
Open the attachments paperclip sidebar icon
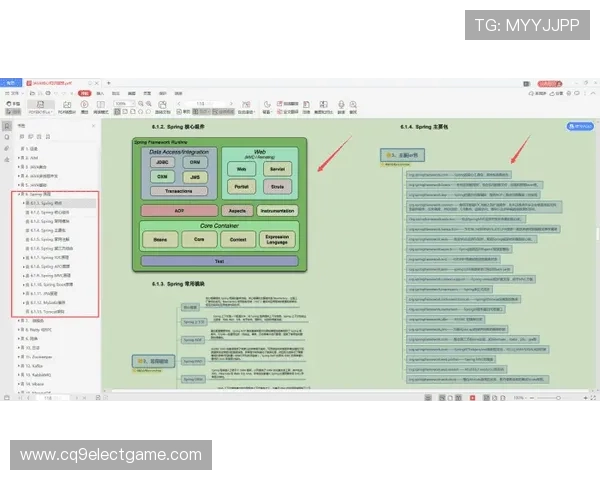pos(7,148)
